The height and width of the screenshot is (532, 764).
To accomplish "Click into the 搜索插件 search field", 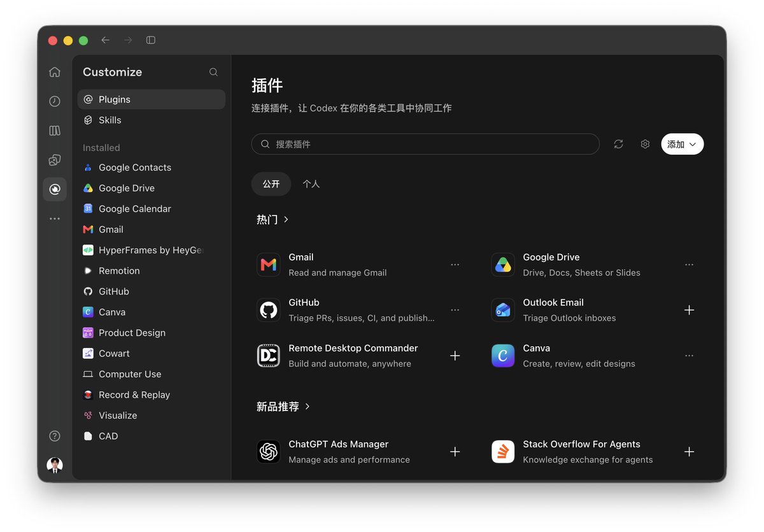I will pos(425,144).
